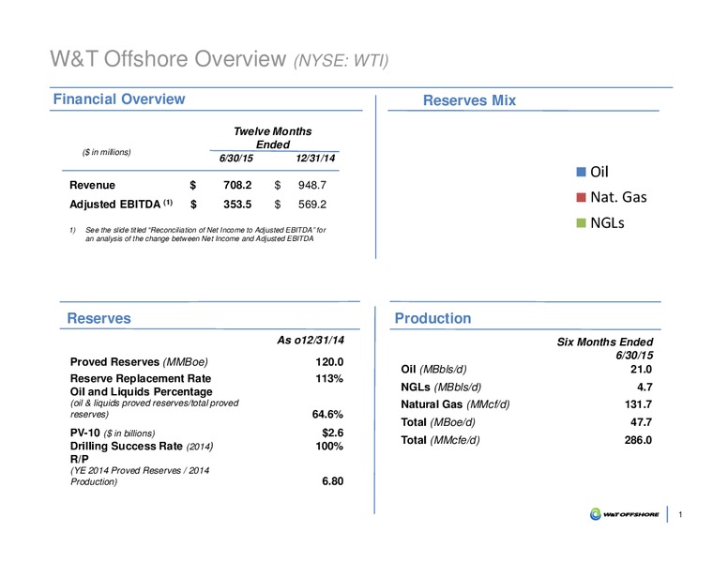Image resolution: width=728 pixels, height=563 pixels.
Task: Select revenue value 948.7
Action: 312,186
